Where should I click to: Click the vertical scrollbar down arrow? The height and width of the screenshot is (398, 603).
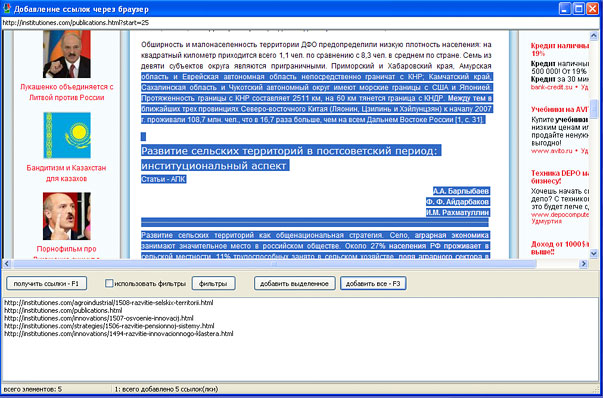tap(593, 253)
